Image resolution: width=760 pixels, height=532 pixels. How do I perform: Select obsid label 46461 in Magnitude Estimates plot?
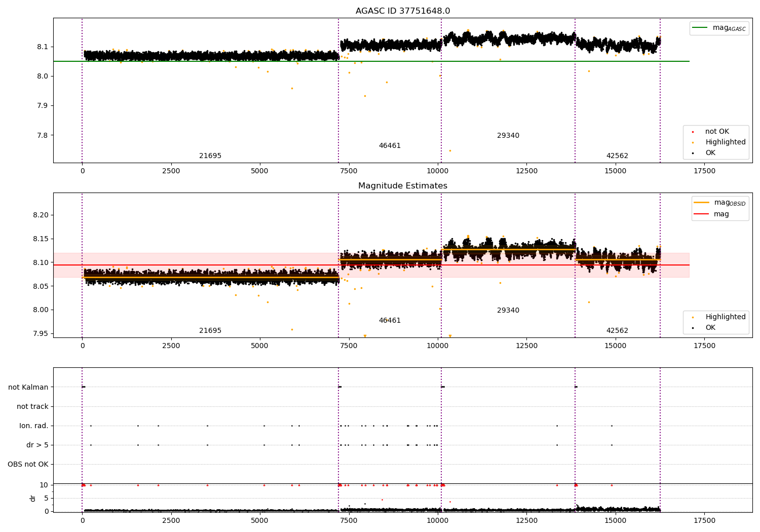click(390, 321)
